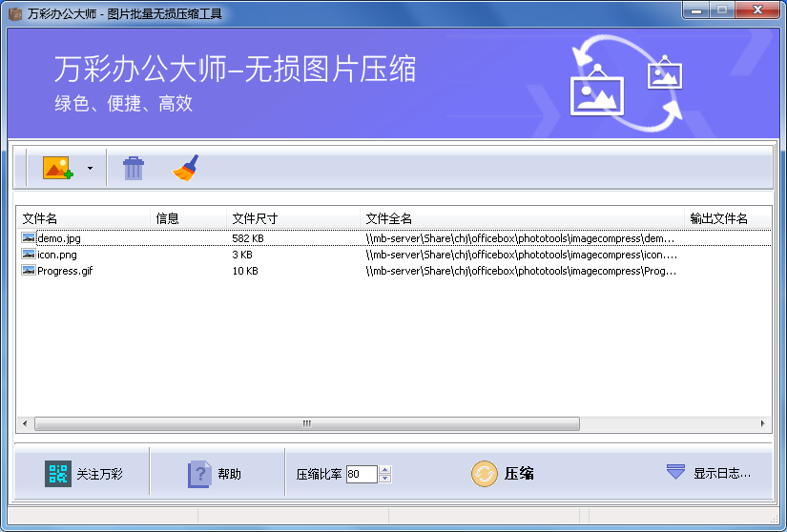Screen dimensions: 787x532
Task: Click the Progress.gif file type icon
Action: [x=29, y=271]
